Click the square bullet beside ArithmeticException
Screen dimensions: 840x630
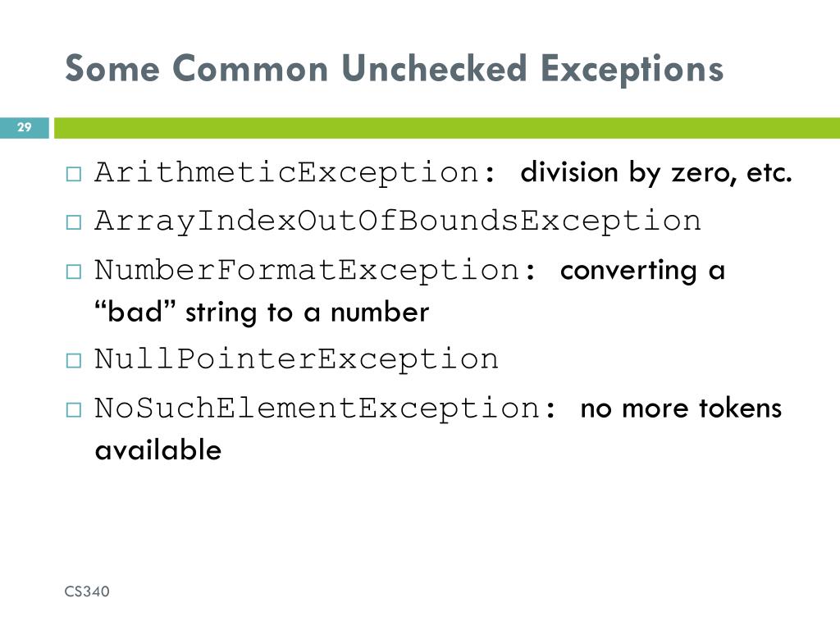pyautogui.click(x=74, y=174)
